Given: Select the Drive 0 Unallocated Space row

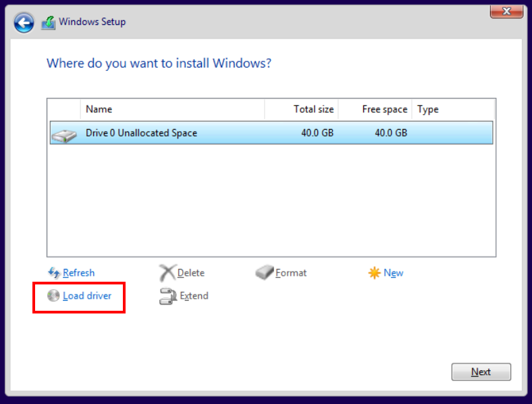Looking at the screenshot, I should click(x=270, y=133).
